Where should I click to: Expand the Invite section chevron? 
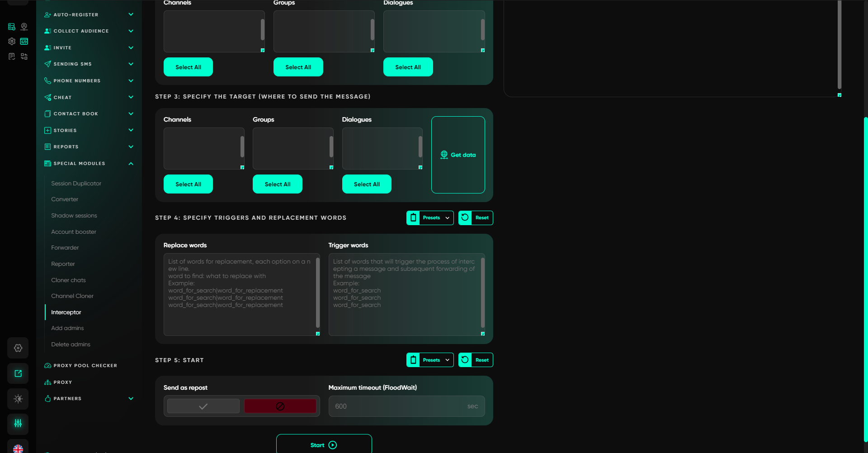pyautogui.click(x=131, y=47)
